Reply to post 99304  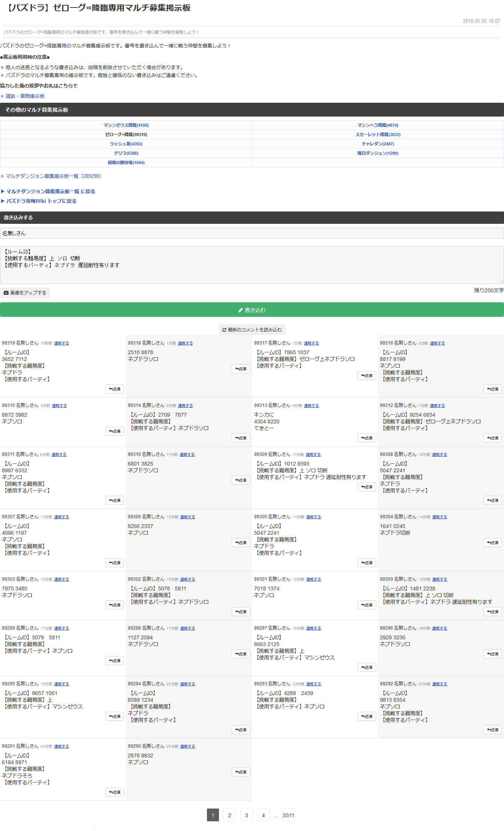(493, 543)
